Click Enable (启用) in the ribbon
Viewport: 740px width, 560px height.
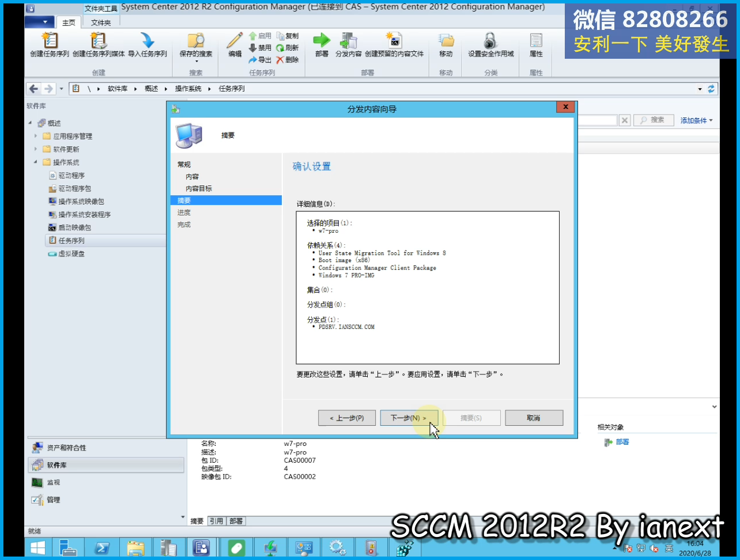(260, 36)
